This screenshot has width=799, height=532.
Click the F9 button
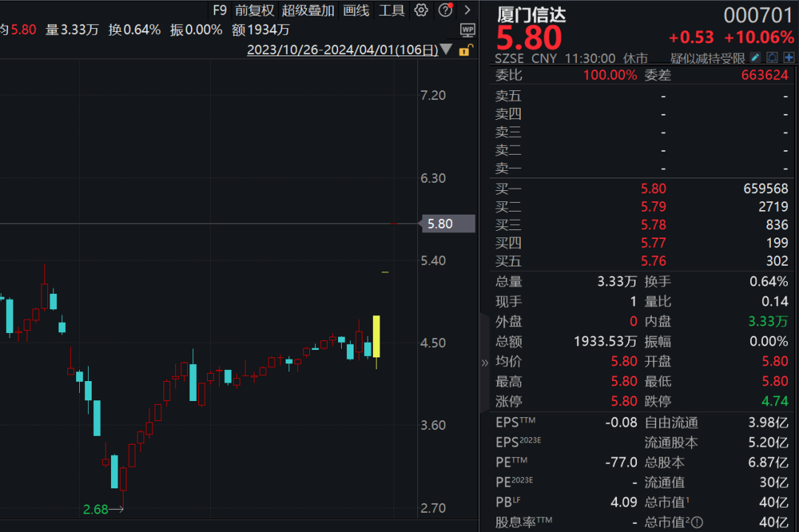coord(220,10)
